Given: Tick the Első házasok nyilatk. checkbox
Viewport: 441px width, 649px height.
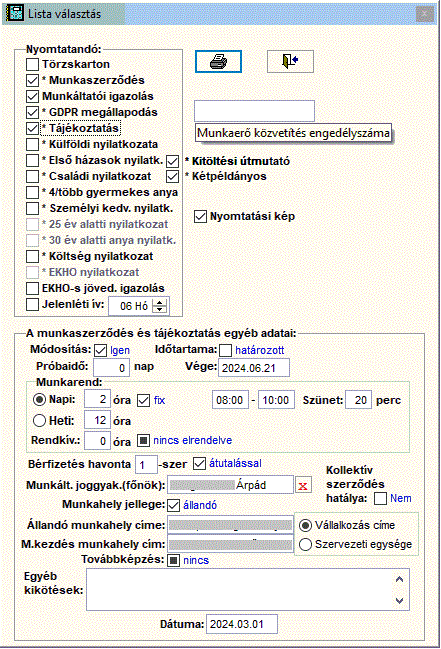Looking at the screenshot, I should pyautogui.click(x=32, y=160).
